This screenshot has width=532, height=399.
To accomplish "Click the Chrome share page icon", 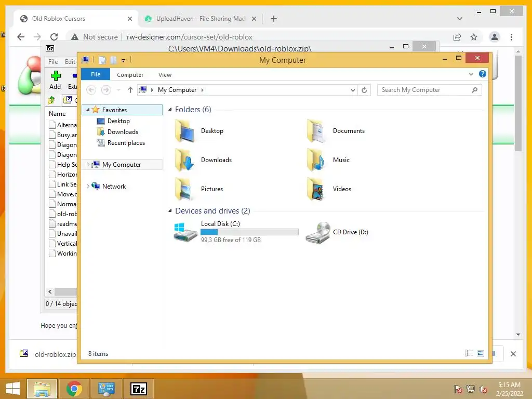I will pos(457,37).
